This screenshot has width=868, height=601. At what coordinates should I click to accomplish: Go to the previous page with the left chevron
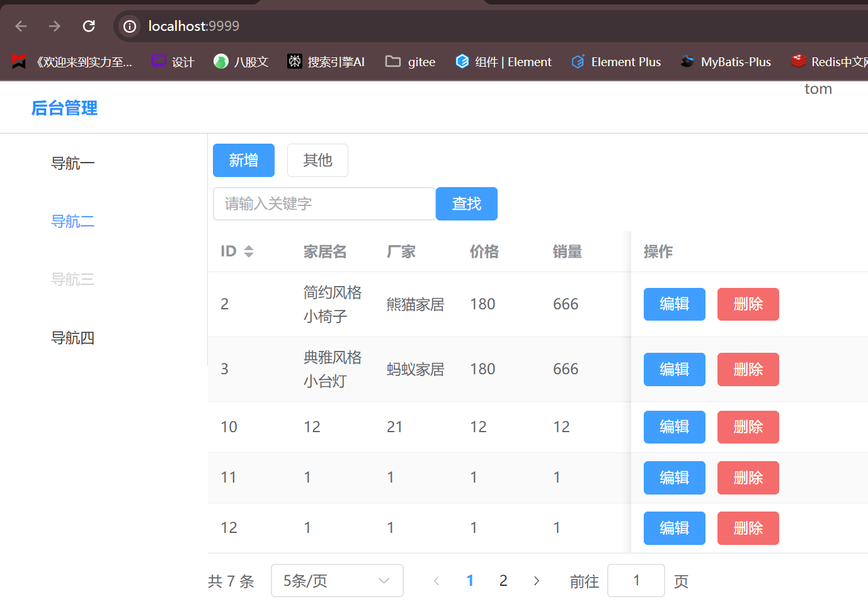click(x=437, y=581)
